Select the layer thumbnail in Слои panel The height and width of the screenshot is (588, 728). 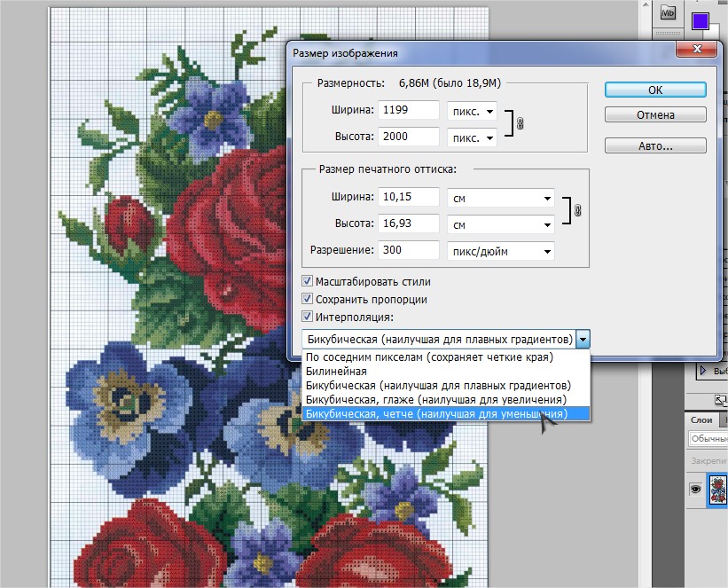tap(717, 489)
